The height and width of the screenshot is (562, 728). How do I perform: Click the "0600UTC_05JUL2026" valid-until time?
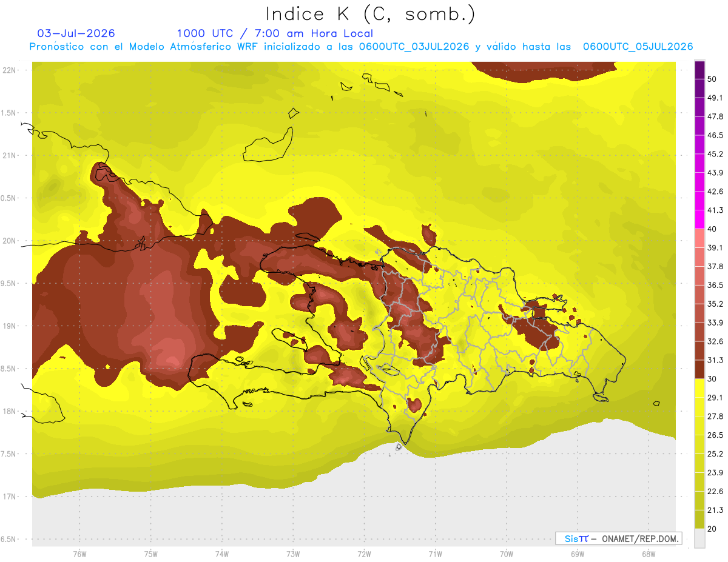638,47
